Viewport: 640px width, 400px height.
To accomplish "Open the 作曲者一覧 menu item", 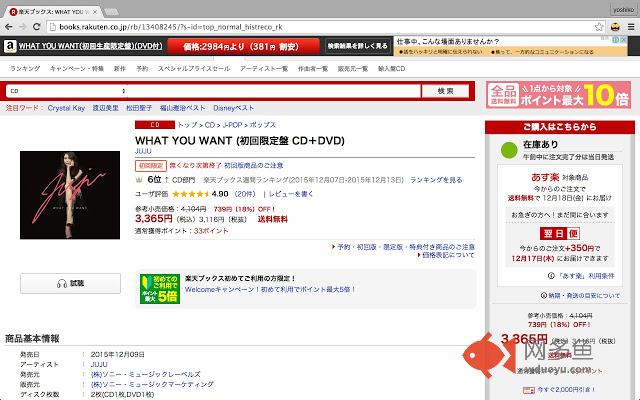I will tap(313, 69).
